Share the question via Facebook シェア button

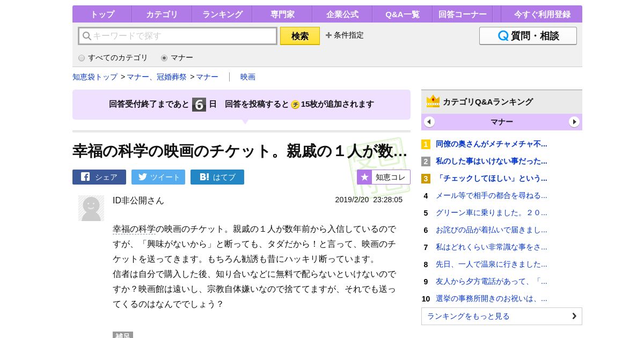[x=99, y=177]
